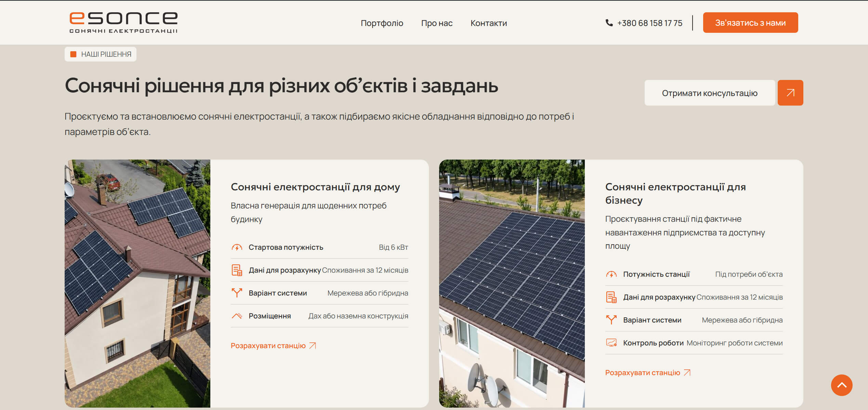Click the document icon in the business card's Дані для розрахунку row

click(611, 297)
